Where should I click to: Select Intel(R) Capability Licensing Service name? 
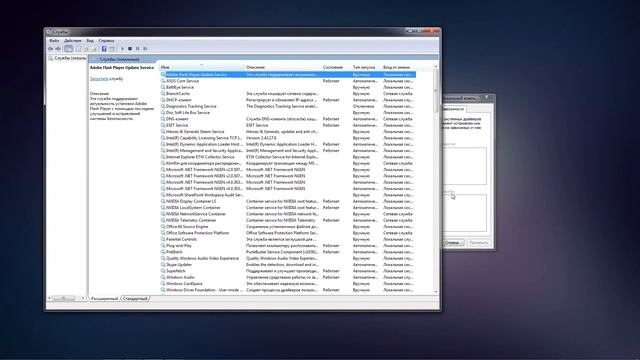point(204,138)
